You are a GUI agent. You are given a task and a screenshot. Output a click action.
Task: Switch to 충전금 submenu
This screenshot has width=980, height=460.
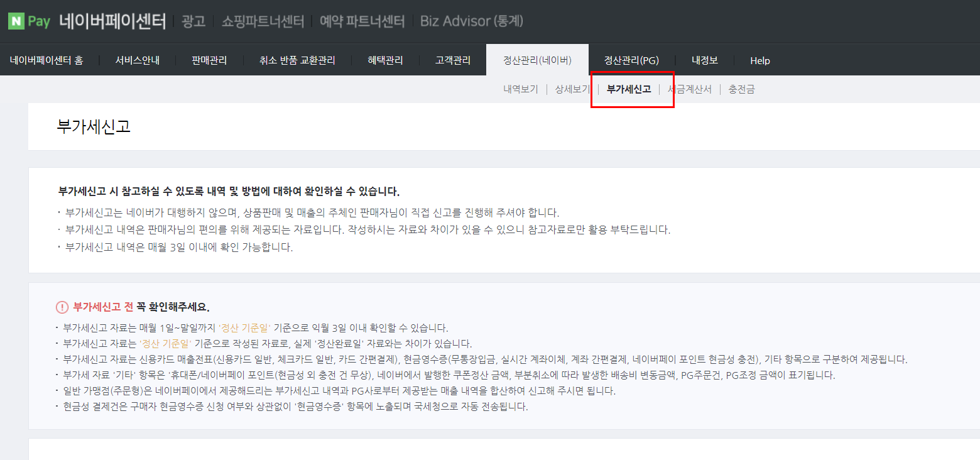click(742, 89)
